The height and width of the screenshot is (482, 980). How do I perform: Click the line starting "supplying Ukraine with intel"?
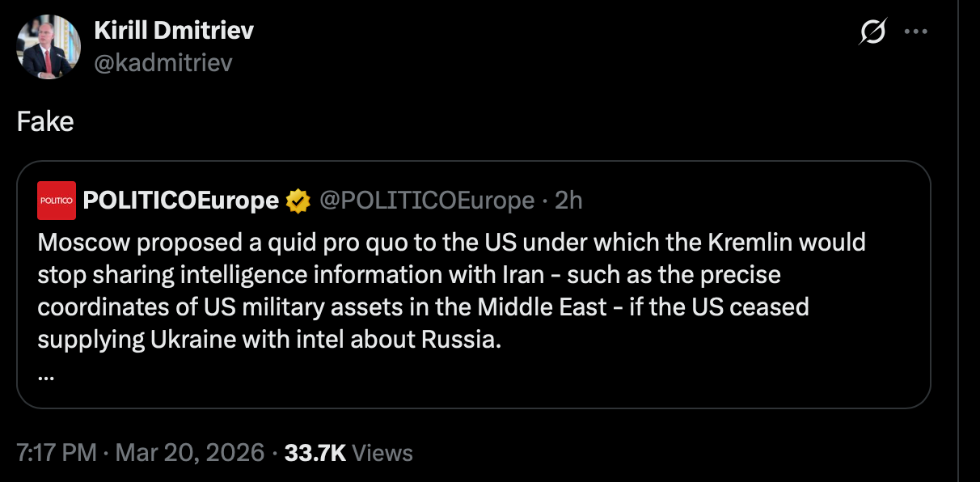(269, 339)
